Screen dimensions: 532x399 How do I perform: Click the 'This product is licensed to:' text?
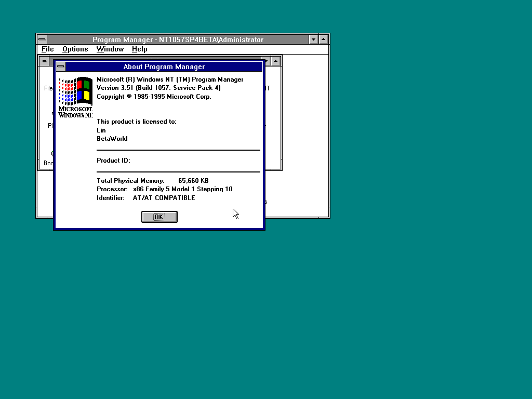(137, 122)
